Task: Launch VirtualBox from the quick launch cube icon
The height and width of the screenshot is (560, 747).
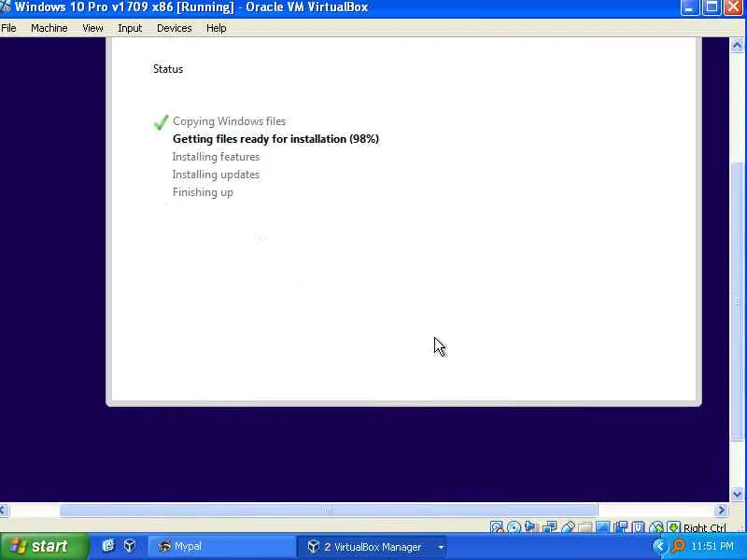Action: coord(129,546)
